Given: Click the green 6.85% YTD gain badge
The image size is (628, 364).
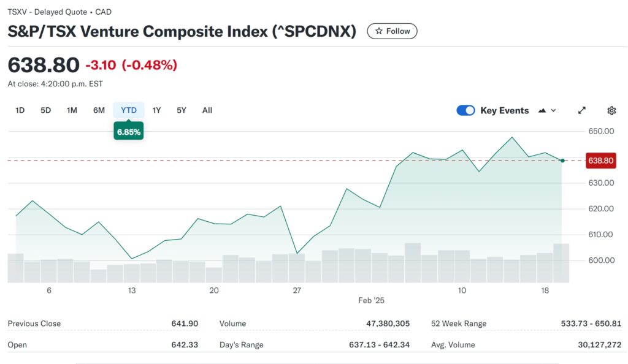Looking at the screenshot, I should (x=128, y=131).
